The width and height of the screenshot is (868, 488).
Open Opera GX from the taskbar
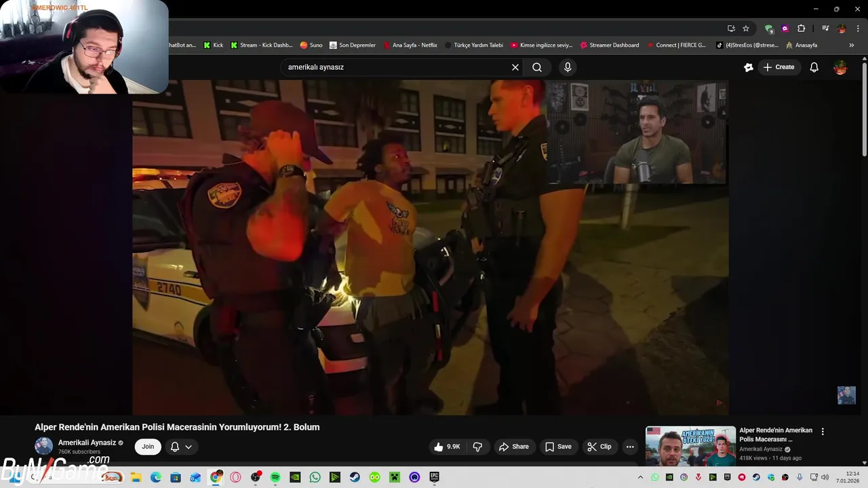coord(235,477)
